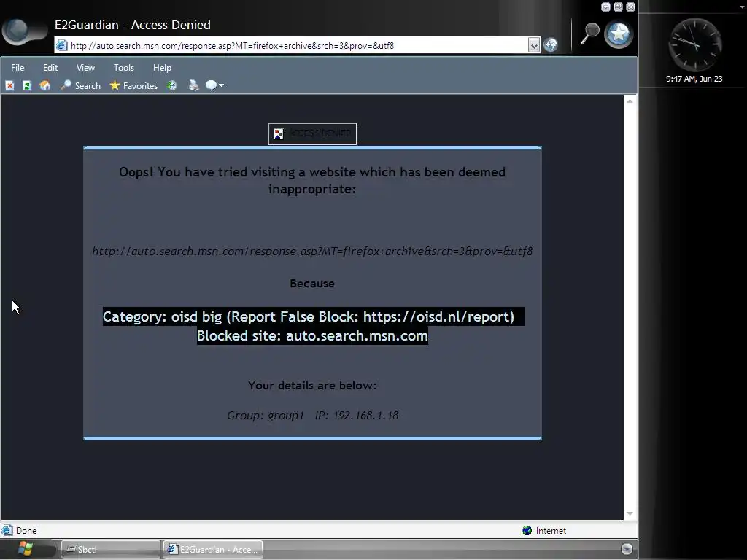Click the magnifier search icon
Image resolution: width=747 pixels, height=560 pixels.
589,34
